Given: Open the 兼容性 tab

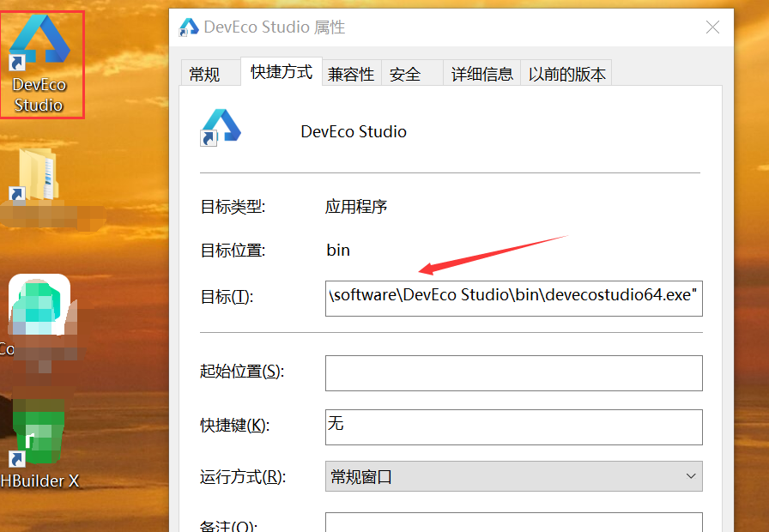Looking at the screenshot, I should coord(351,75).
